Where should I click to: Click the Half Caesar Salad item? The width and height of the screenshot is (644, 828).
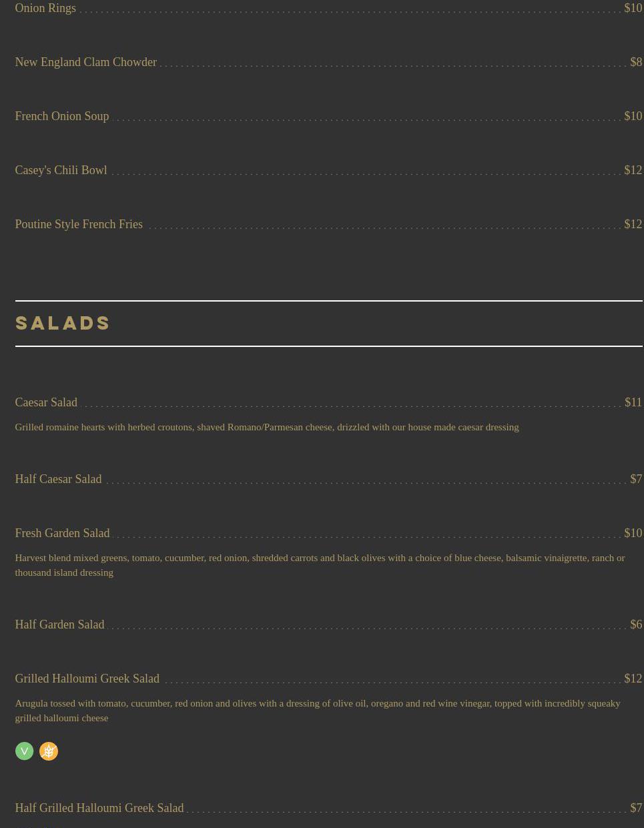(58, 479)
